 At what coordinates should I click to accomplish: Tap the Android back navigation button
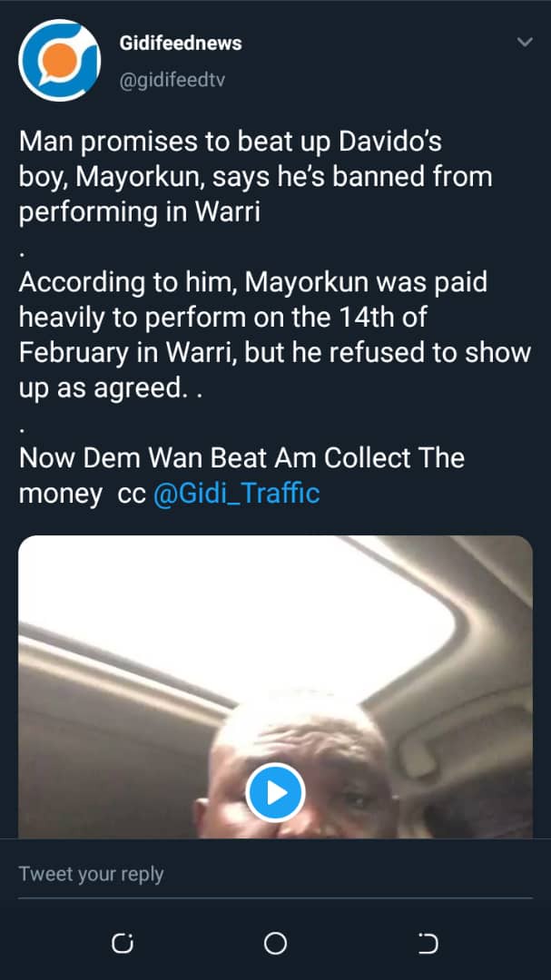(428, 944)
